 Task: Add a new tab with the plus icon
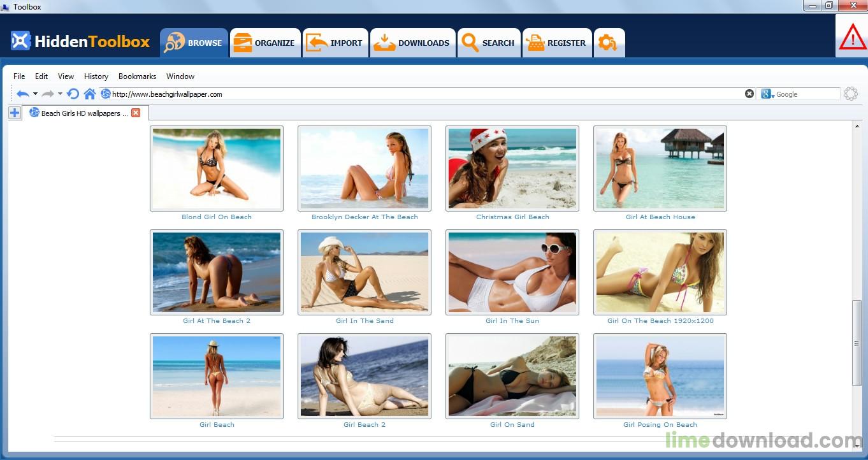pyautogui.click(x=15, y=113)
